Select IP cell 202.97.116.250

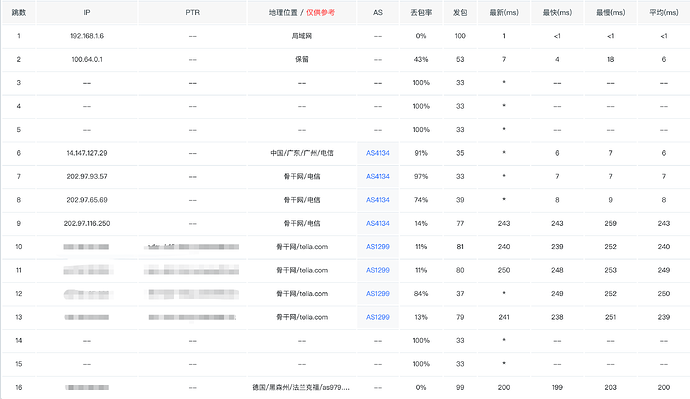[87, 223]
